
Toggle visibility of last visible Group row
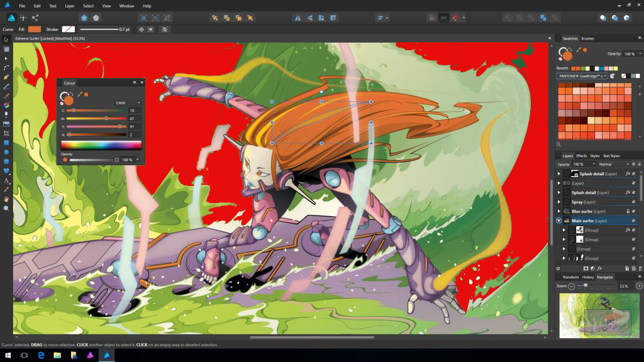[634, 258]
